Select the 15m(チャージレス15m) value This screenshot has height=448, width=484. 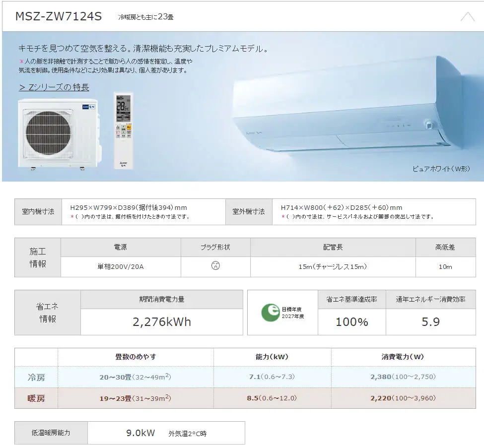click(333, 266)
